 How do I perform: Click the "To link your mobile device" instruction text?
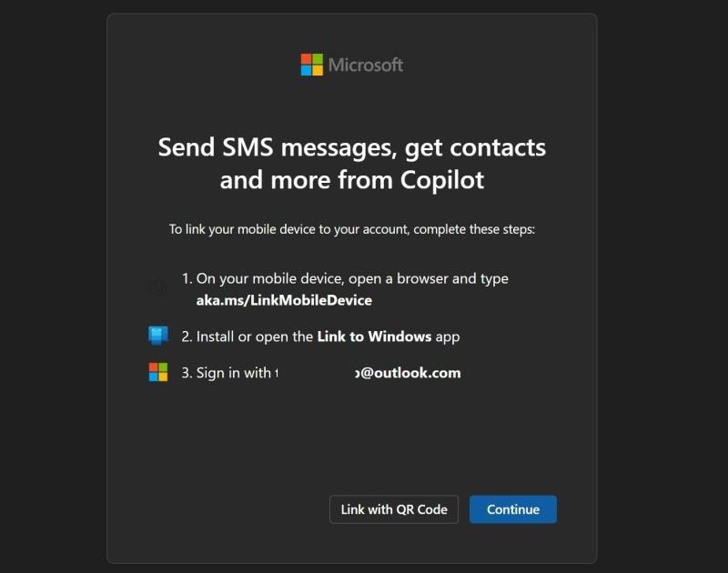click(352, 229)
